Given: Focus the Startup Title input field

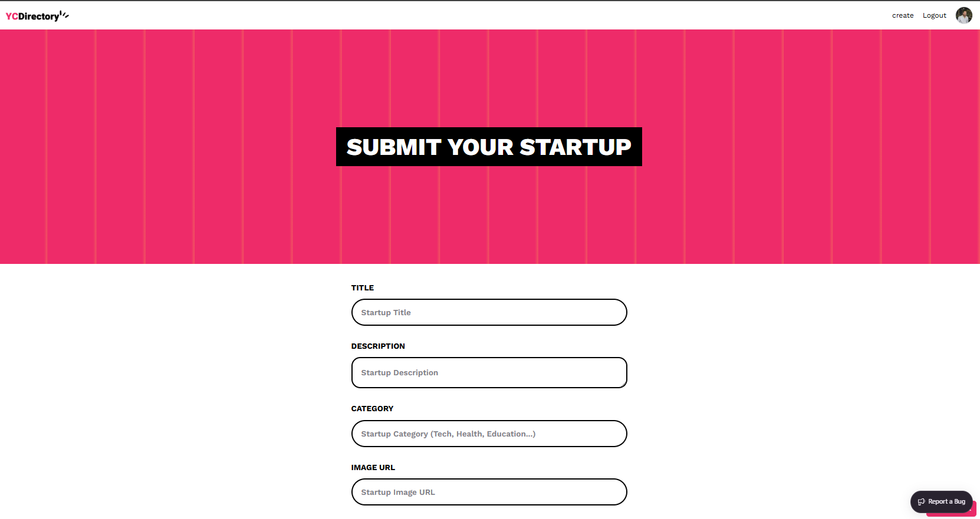Looking at the screenshot, I should click(x=489, y=312).
